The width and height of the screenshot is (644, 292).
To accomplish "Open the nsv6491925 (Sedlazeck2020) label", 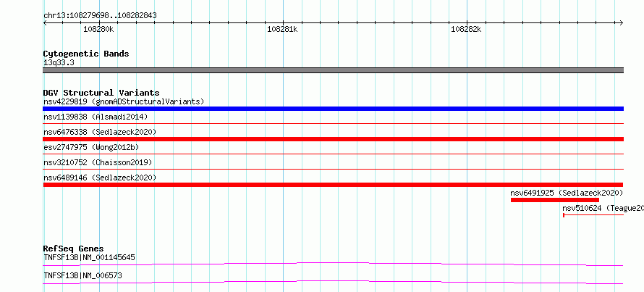I will (x=567, y=193).
